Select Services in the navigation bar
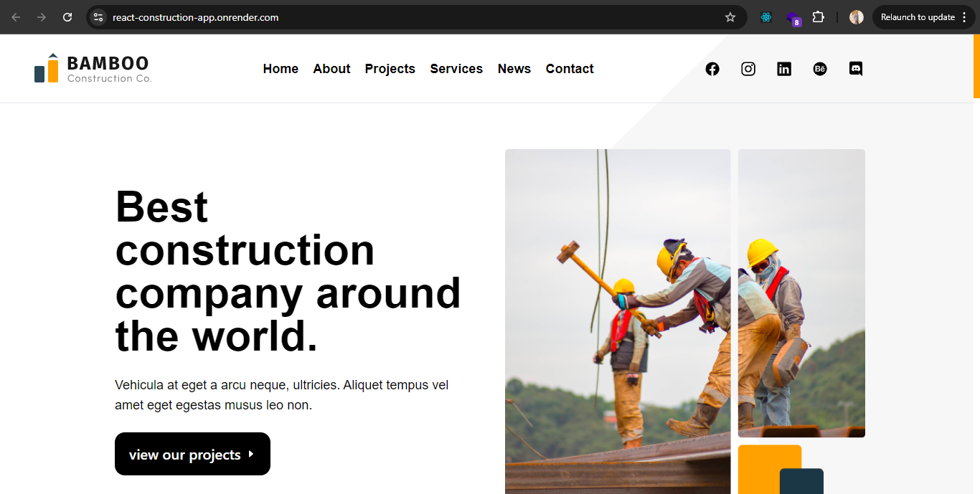Viewport: 980px width, 494px height. tap(456, 69)
